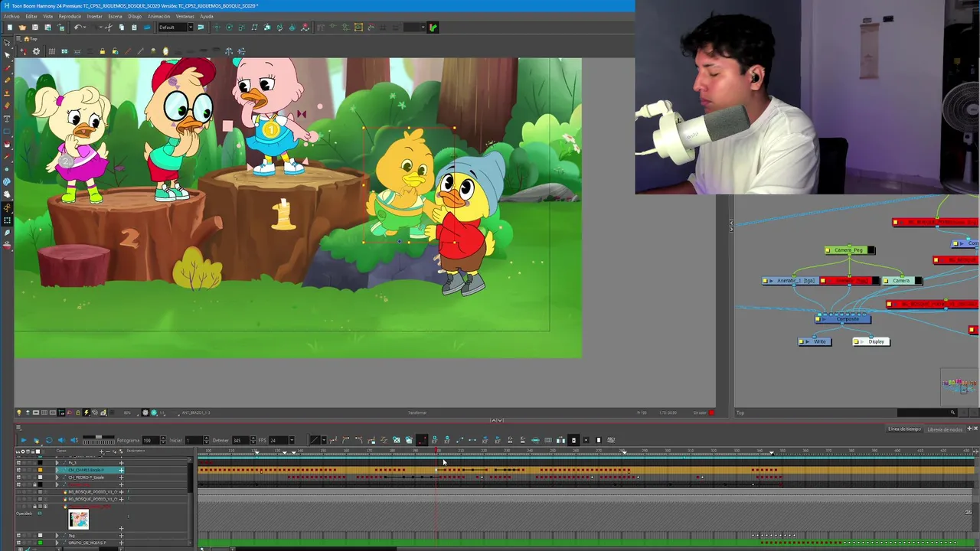Toggle the sound speaker icon

coord(61,440)
